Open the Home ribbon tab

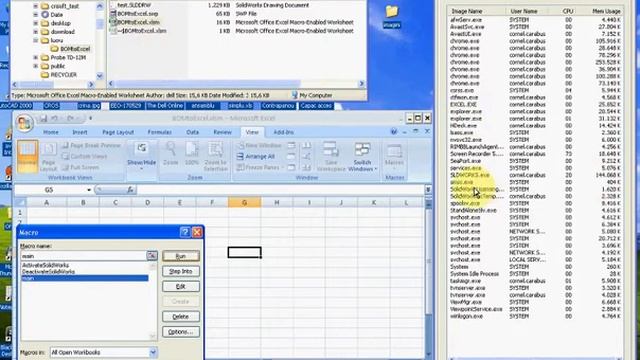(x=51, y=132)
